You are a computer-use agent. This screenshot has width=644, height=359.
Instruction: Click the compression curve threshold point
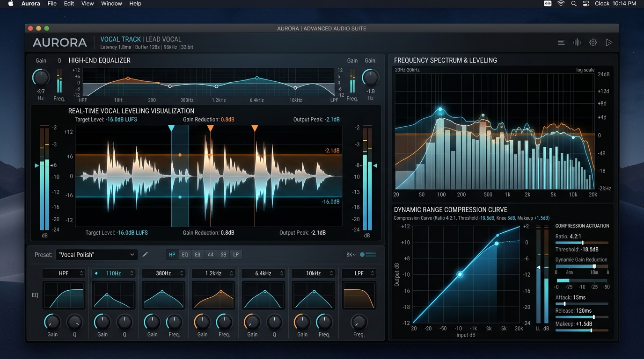tap(460, 274)
